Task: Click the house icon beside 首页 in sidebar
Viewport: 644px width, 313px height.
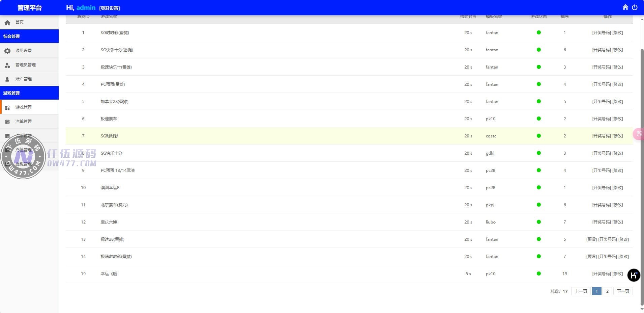Action: tap(7, 23)
